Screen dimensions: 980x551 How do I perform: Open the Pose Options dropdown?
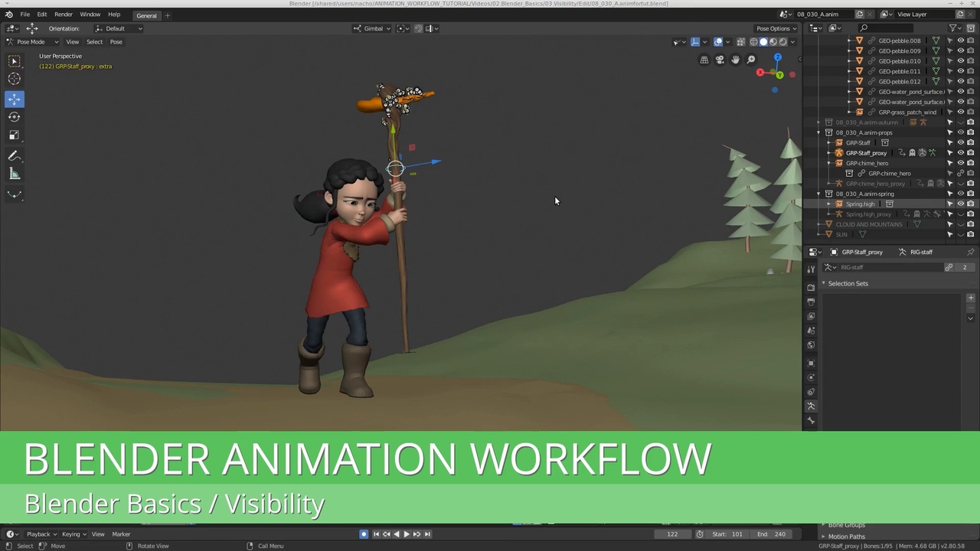pyautogui.click(x=776, y=28)
